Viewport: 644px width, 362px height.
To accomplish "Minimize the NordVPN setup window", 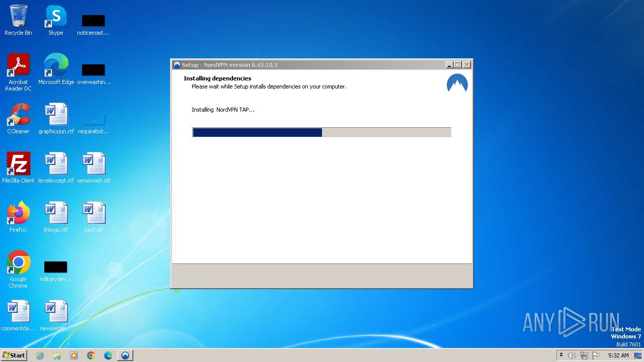I will 449,65.
